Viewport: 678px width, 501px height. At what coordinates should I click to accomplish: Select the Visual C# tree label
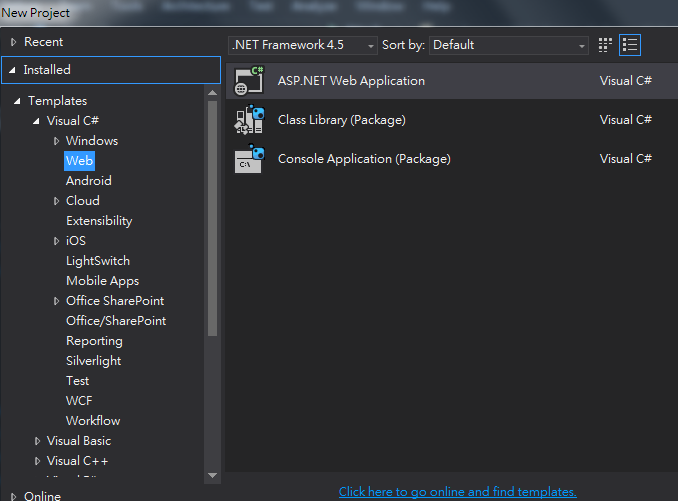pyautogui.click(x=73, y=121)
